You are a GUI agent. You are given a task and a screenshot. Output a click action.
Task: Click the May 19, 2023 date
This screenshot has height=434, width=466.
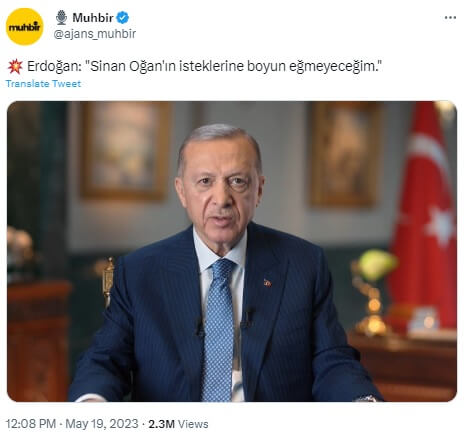(102, 424)
